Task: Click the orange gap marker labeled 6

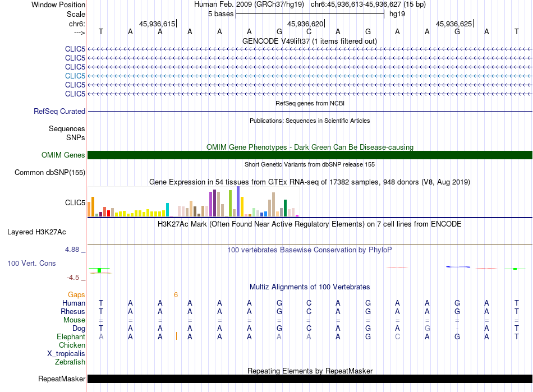Action: point(176,294)
